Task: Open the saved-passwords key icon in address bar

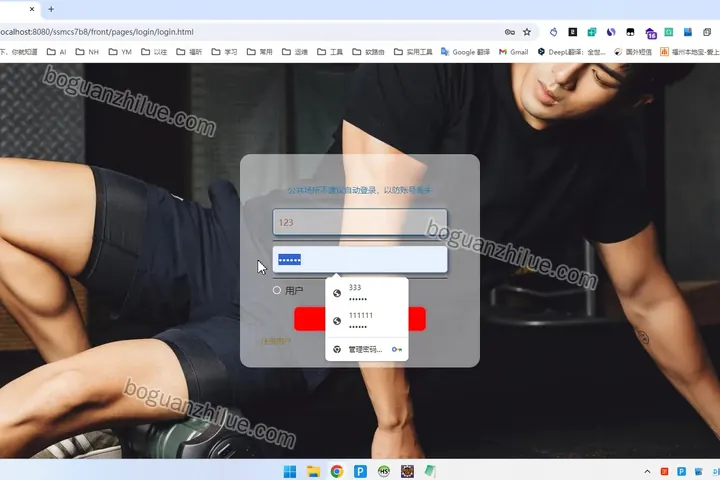Action: [x=509, y=32]
